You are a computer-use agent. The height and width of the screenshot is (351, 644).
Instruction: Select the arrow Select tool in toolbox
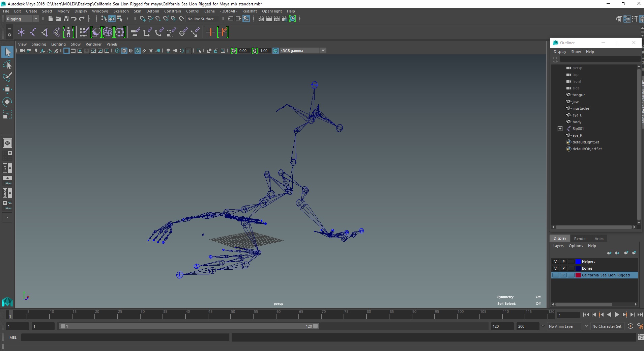point(7,52)
